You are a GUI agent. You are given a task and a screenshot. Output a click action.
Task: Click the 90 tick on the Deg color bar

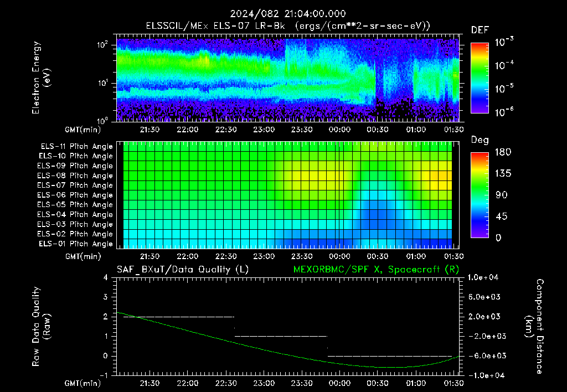(x=502, y=195)
